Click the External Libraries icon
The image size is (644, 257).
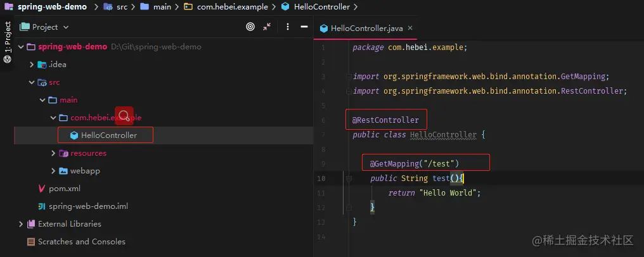tap(31, 224)
